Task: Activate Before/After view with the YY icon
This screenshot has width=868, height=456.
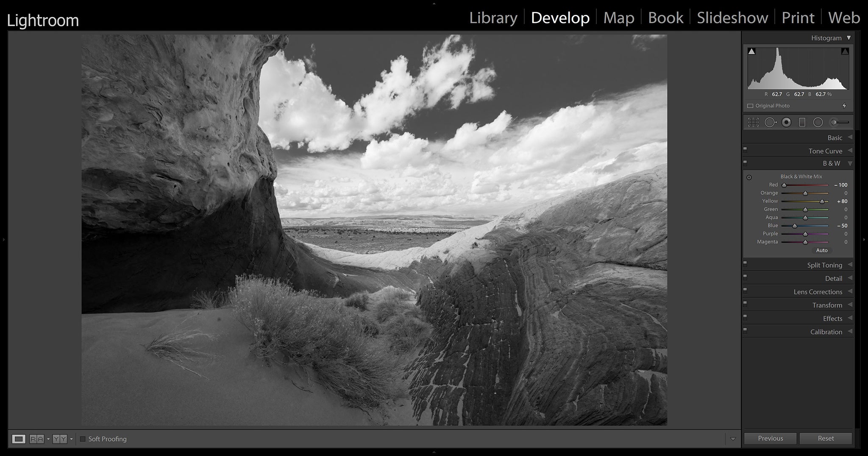Action: click(59, 439)
